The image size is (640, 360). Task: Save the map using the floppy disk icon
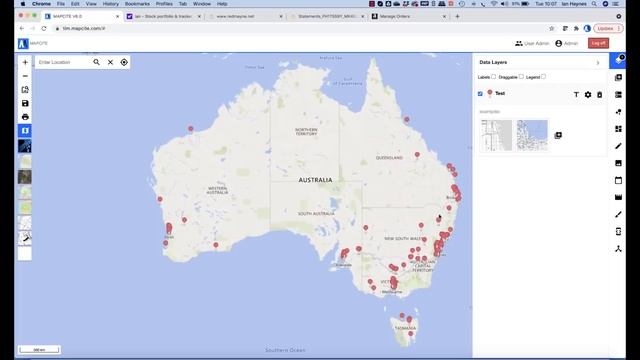(x=25, y=103)
